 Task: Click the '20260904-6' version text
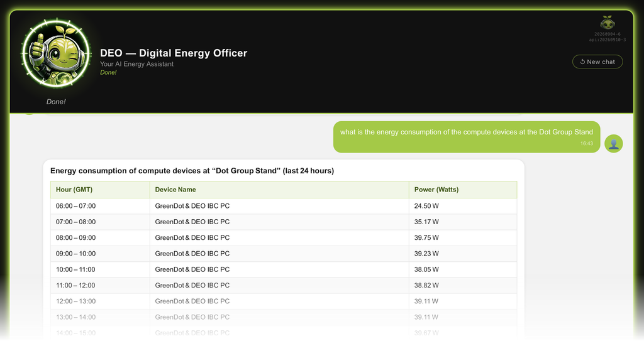point(607,34)
